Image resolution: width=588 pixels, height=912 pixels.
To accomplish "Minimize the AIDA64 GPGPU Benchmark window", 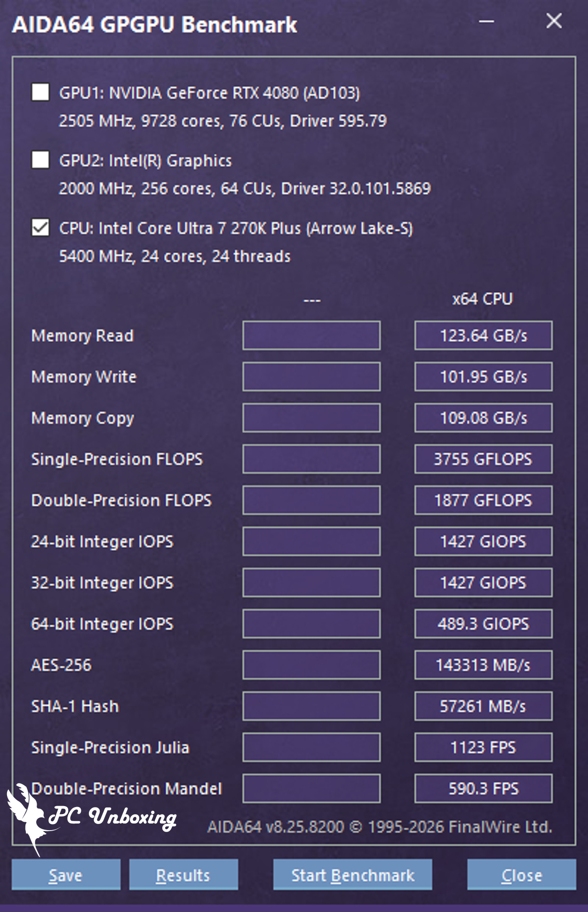I will tap(486, 22).
